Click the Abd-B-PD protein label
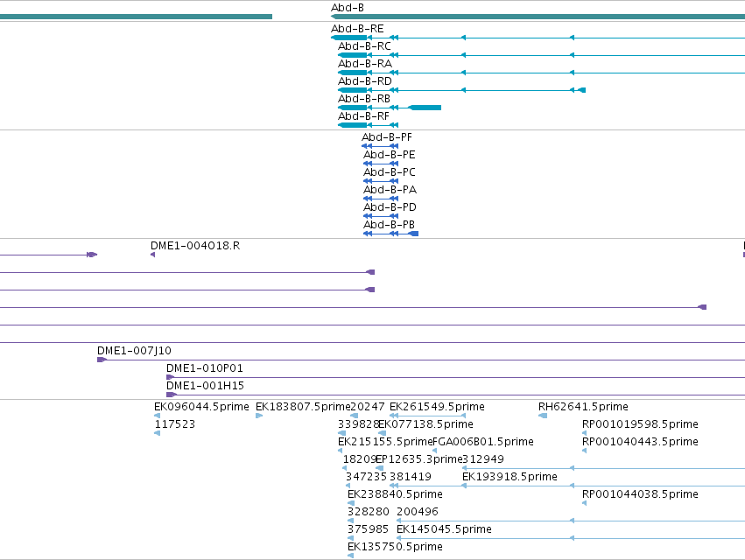This screenshot has height=560, width=745. click(390, 207)
